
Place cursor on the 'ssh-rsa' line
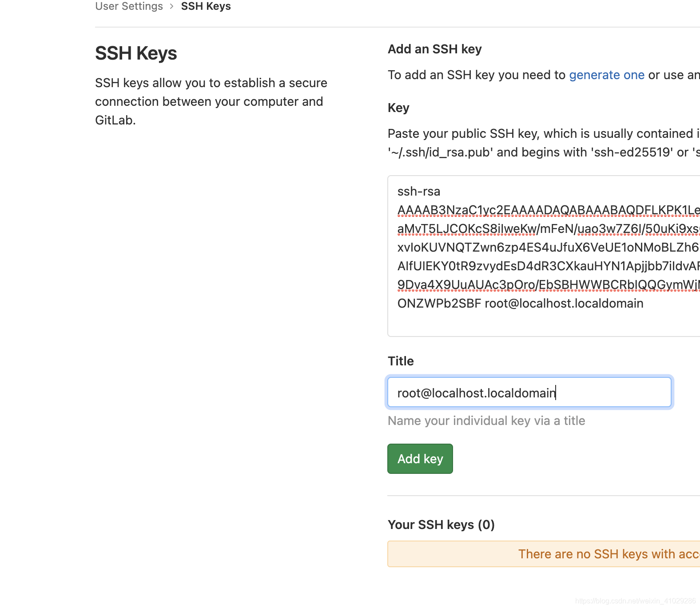[418, 191]
